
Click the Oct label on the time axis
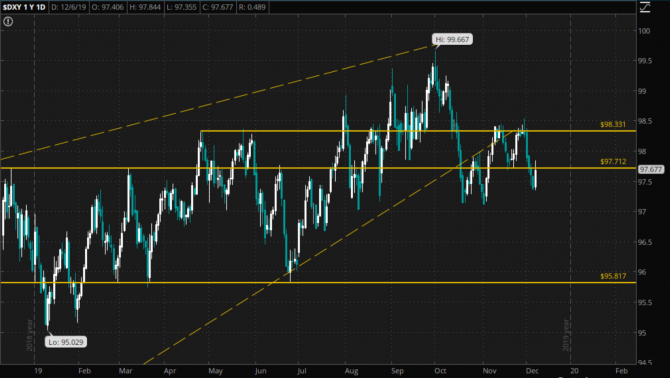click(440, 371)
